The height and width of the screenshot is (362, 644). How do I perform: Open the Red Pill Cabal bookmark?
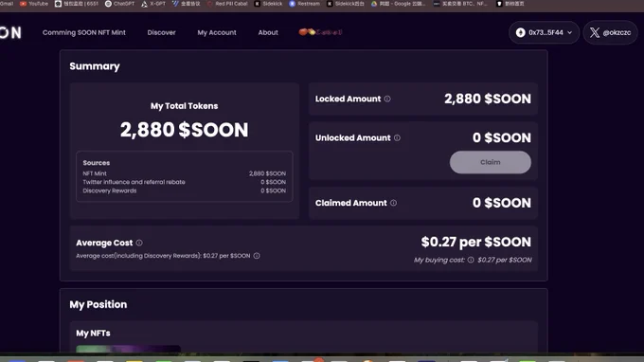tap(227, 4)
